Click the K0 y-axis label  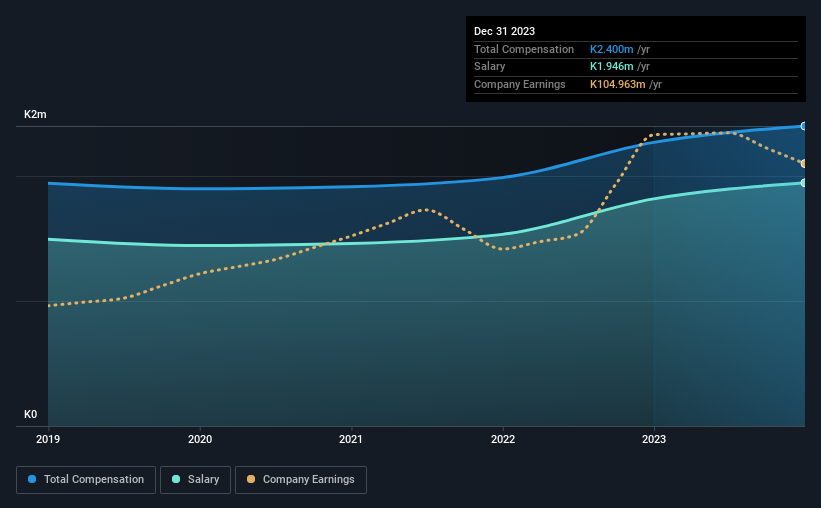pos(30,414)
